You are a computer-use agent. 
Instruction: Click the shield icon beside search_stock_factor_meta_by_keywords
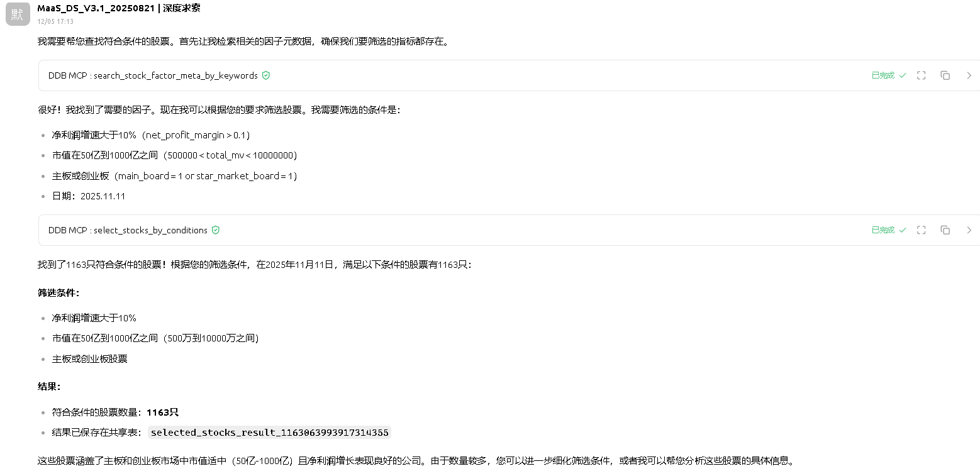pos(266,75)
